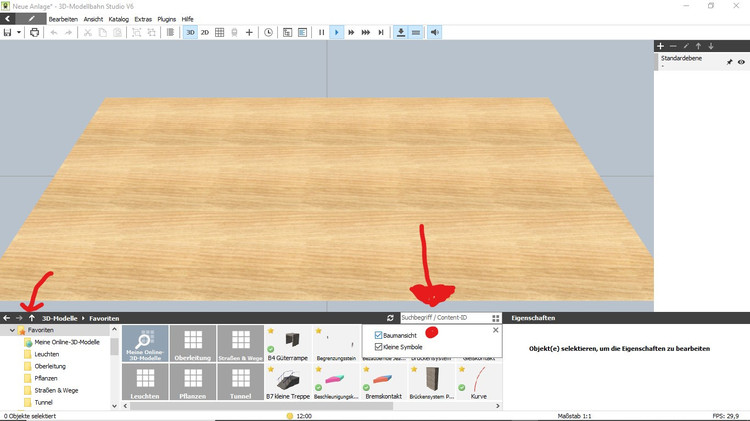Start the simulation with play button

click(x=337, y=33)
